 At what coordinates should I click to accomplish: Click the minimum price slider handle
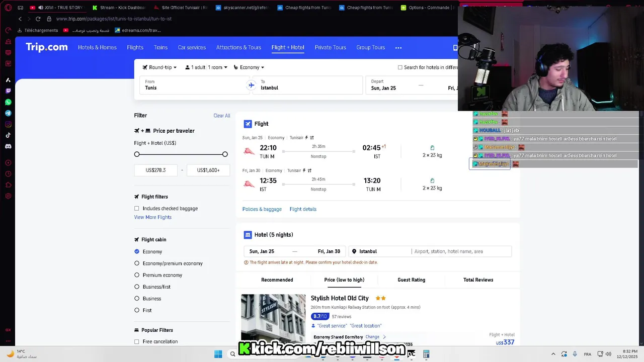coord(137,154)
